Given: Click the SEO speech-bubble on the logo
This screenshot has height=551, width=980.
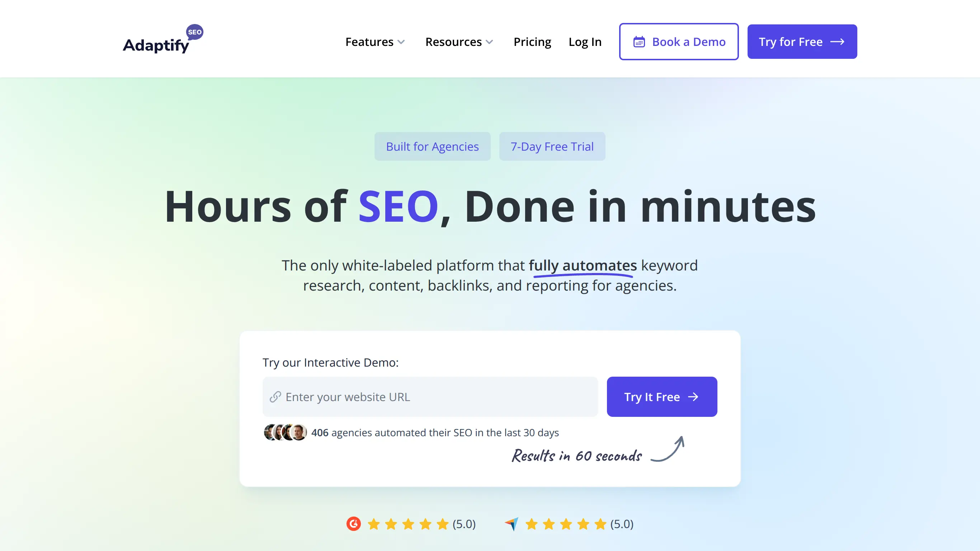Looking at the screenshot, I should [x=195, y=32].
